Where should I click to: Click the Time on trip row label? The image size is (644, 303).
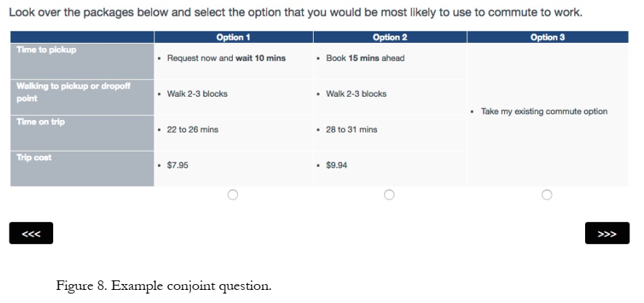click(41, 122)
